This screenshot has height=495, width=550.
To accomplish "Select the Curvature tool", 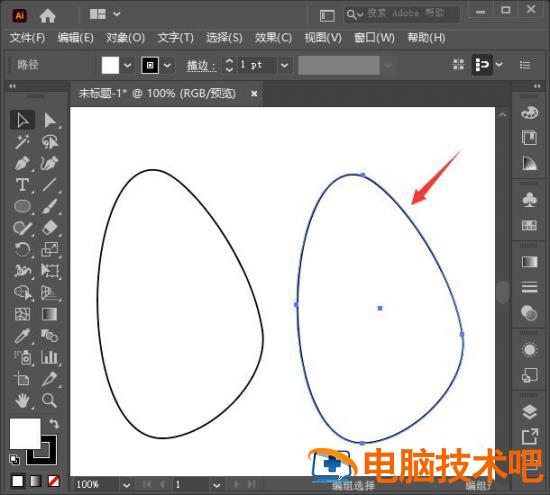I will (x=50, y=163).
